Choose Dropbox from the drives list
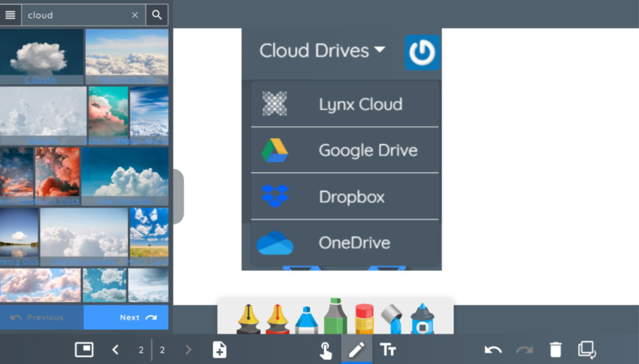 pos(345,196)
